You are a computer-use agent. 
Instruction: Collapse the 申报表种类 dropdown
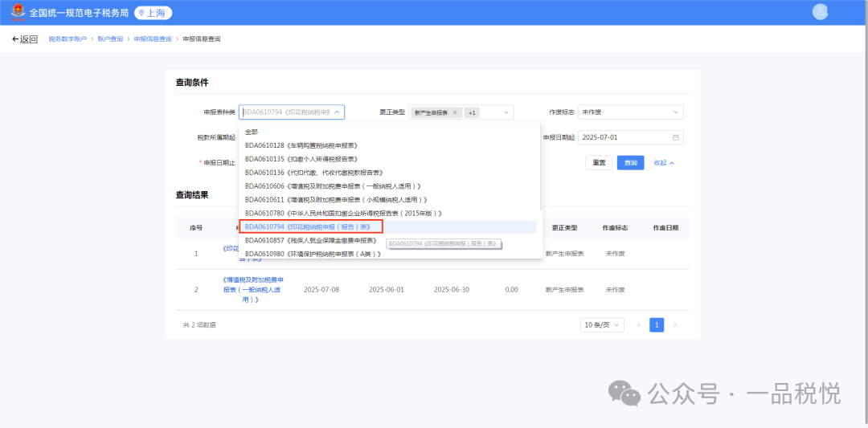point(337,112)
